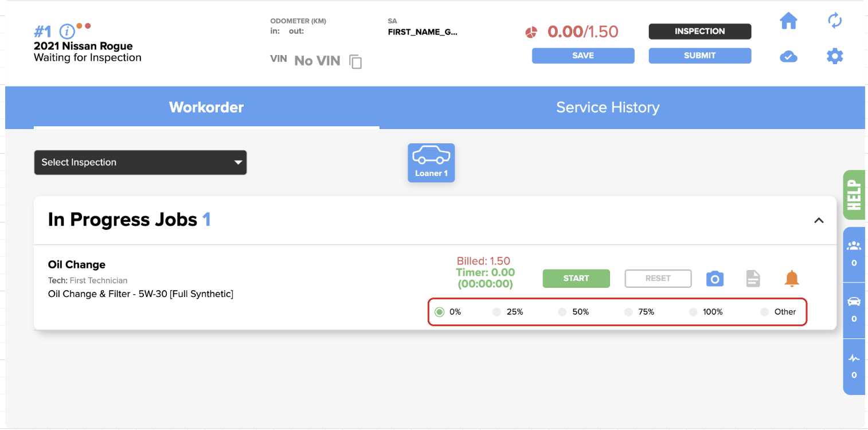868x430 pixels.
Task: Collapse the In Progress Jobs section
Action: pos(819,220)
